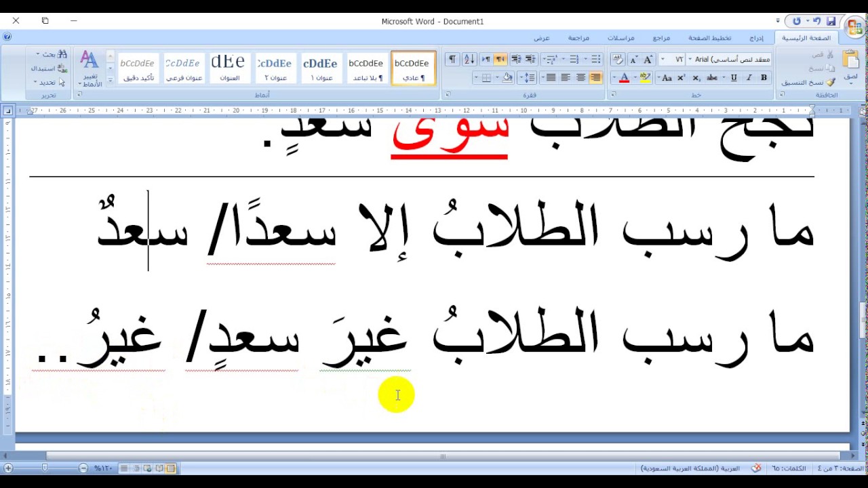The width and height of the screenshot is (868, 488).
Task: Click the spelling check status icon
Action: click(x=756, y=468)
